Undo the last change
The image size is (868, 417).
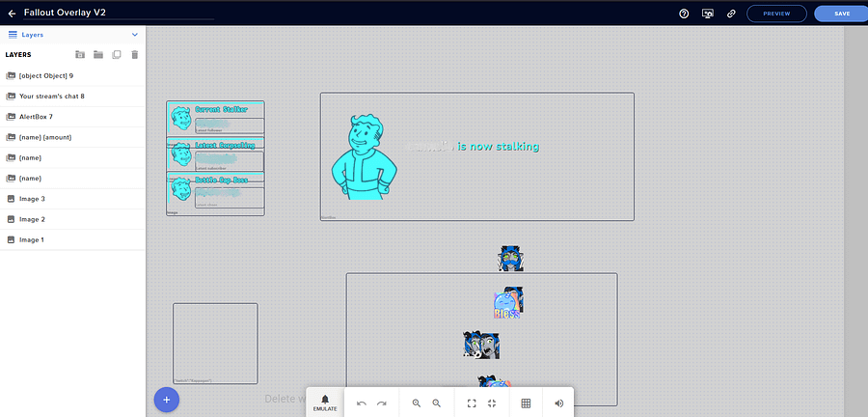(362, 403)
